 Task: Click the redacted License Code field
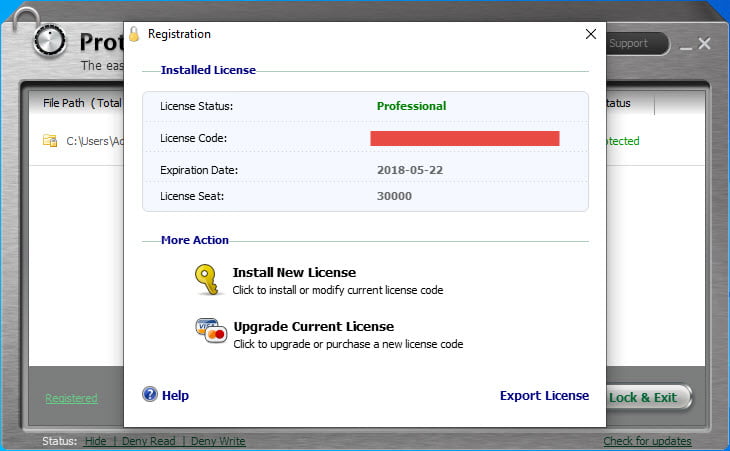(x=465, y=138)
